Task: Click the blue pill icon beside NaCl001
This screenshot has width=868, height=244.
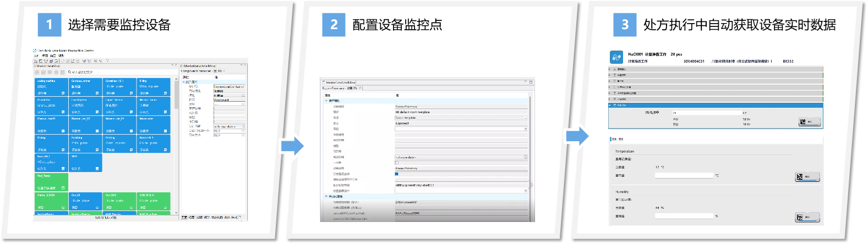Action: click(x=616, y=57)
